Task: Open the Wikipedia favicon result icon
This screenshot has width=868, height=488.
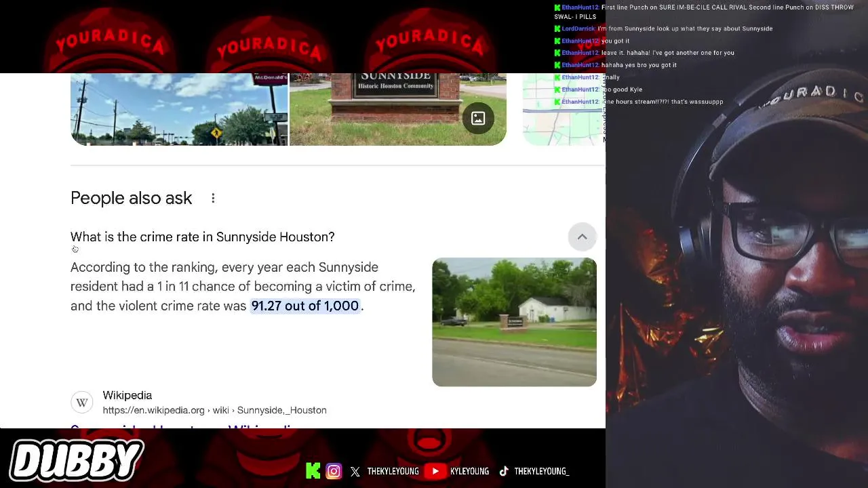Action: pos(82,403)
